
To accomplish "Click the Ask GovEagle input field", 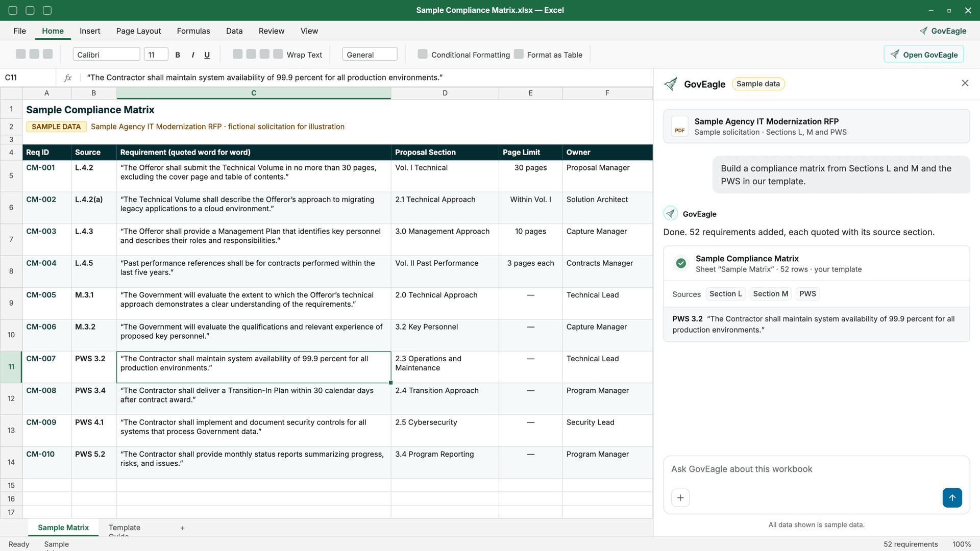I will (x=817, y=469).
